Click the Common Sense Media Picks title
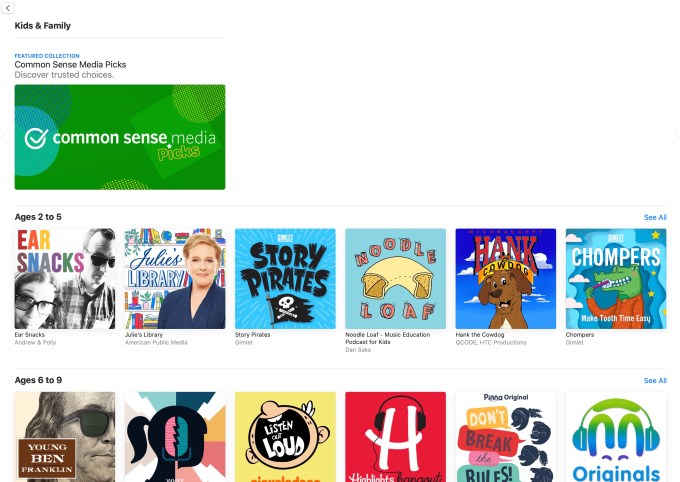The image size is (680, 482). click(x=70, y=65)
